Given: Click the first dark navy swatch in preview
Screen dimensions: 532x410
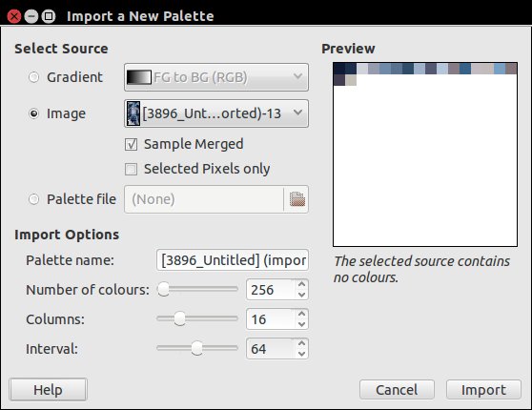Looking at the screenshot, I should click(339, 69).
